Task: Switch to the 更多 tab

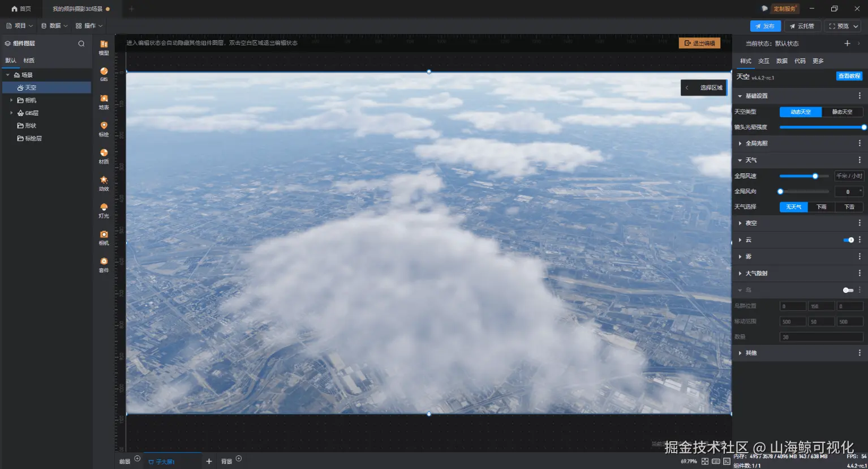Action: [818, 61]
